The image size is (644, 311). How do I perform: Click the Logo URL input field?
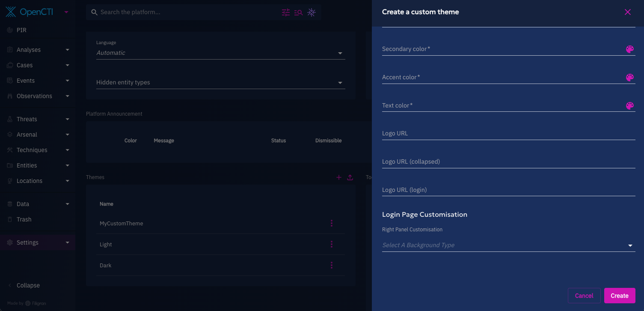[508, 134]
